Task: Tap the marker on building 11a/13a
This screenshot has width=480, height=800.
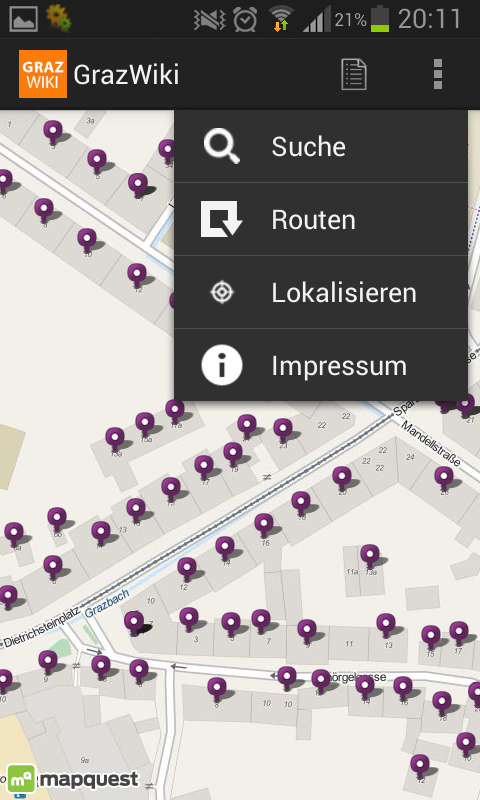Action: coord(370,555)
